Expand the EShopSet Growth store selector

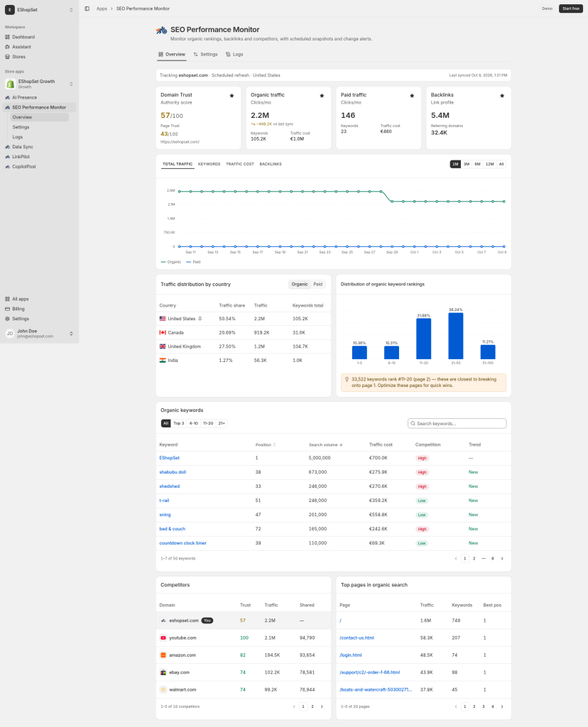coord(71,84)
